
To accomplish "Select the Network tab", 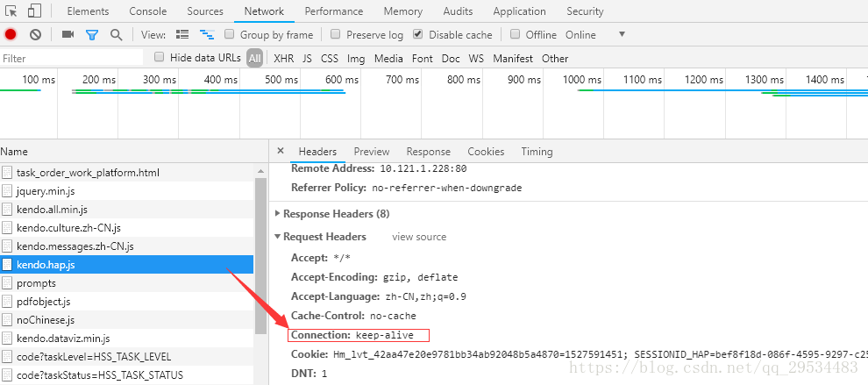I will pyautogui.click(x=264, y=11).
